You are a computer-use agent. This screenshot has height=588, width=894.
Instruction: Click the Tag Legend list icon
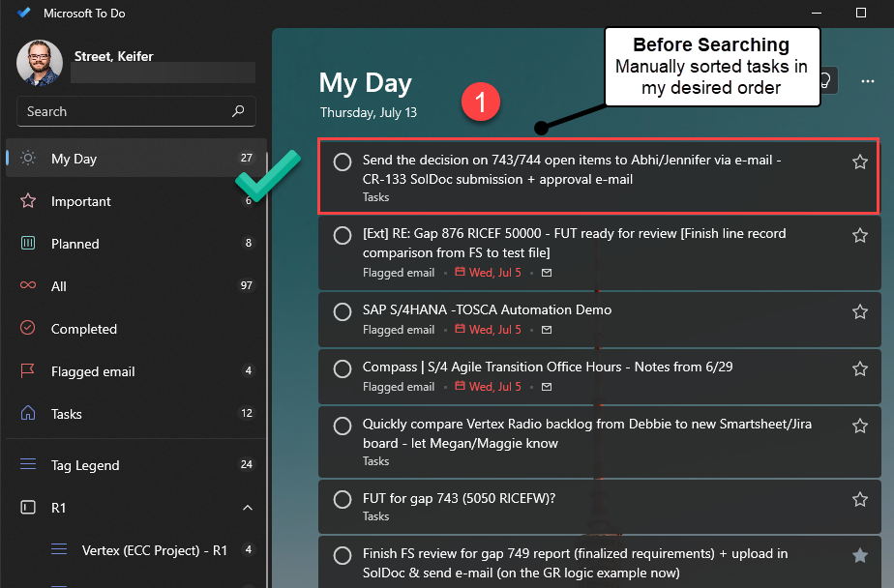(x=28, y=464)
